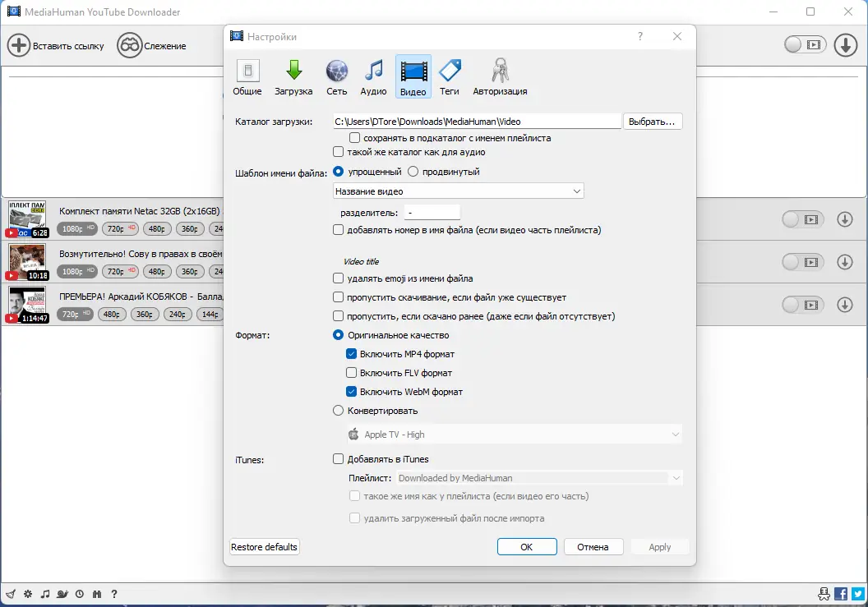868x607 pixels.
Task: Check добавлять номер в имя файла
Action: click(x=338, y=230)
